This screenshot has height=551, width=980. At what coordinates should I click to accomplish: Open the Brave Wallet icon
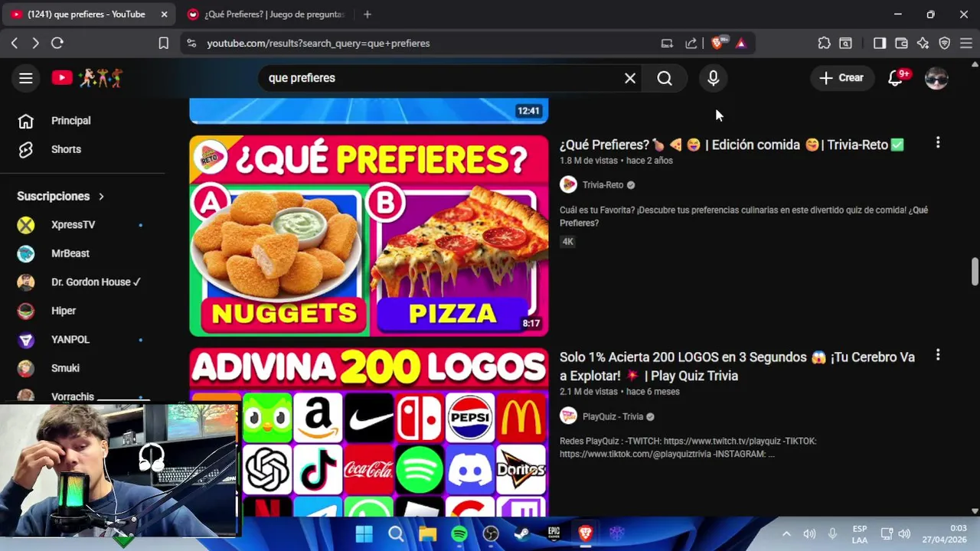[x=901, y=44]
